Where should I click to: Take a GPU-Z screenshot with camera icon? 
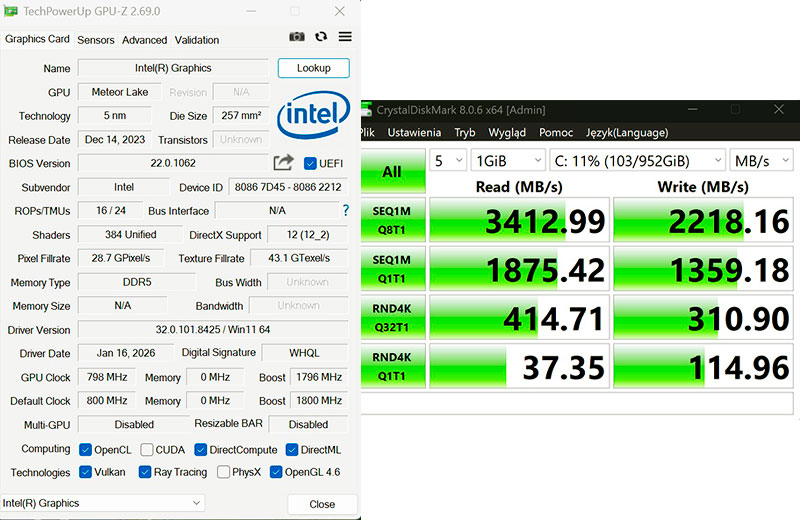(x=297, y=37)
